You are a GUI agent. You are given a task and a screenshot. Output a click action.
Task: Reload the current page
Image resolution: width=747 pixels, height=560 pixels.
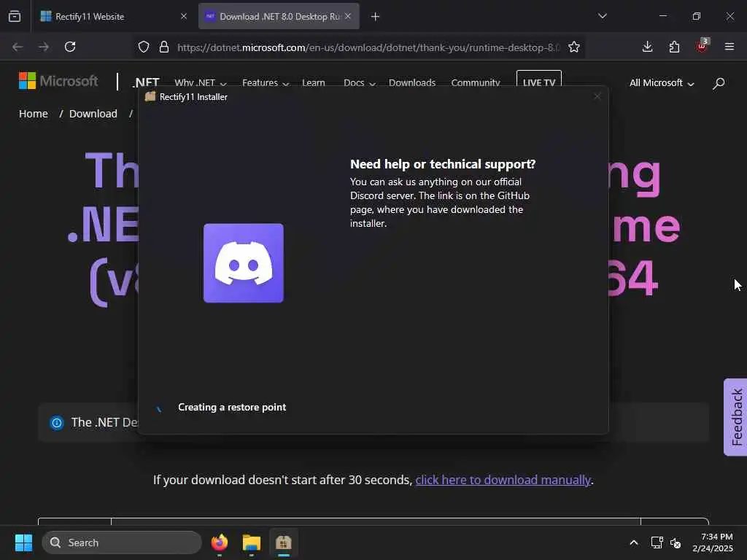70,47
